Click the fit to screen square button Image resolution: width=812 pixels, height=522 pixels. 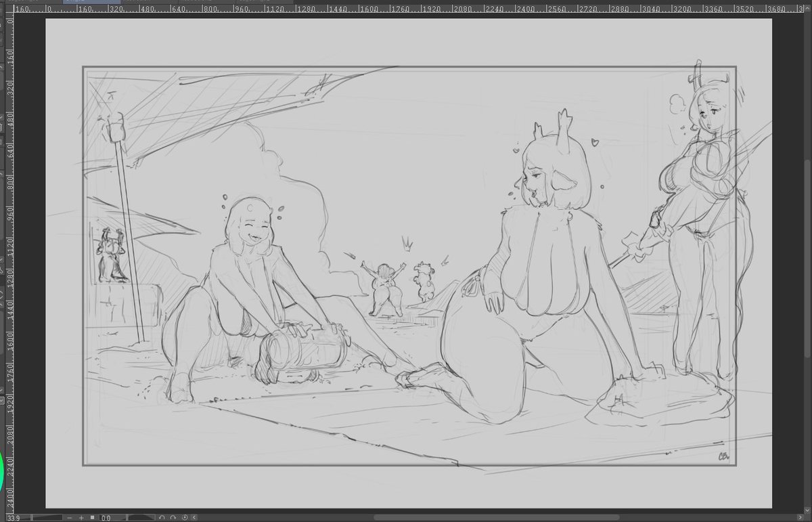(x=92, y=517)
